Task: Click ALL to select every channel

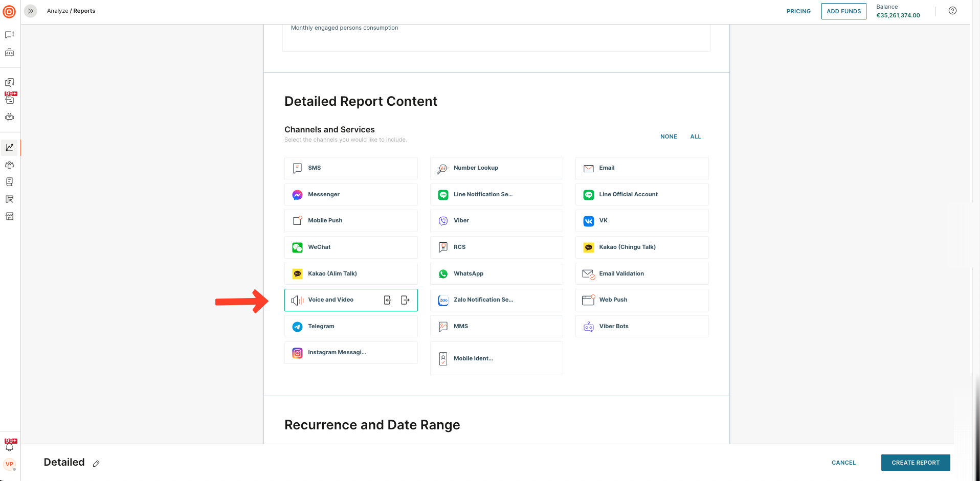Action: pos(695,136)
